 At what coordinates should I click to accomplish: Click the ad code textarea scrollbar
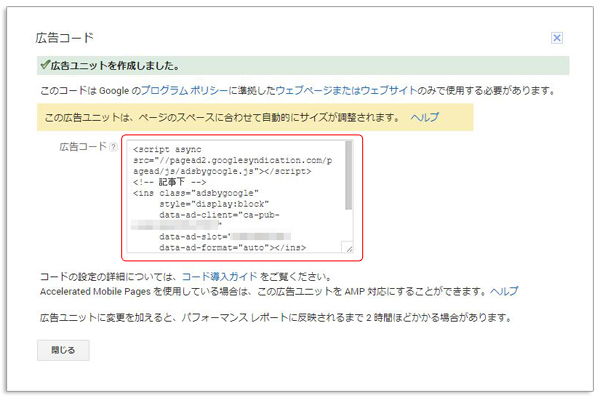coord(348,175)
